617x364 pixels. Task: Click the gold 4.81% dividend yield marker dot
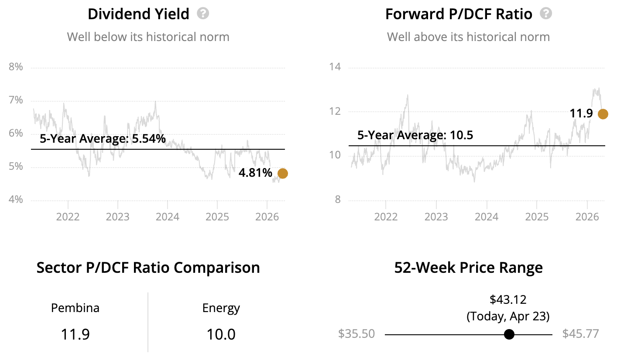(283, 173)
